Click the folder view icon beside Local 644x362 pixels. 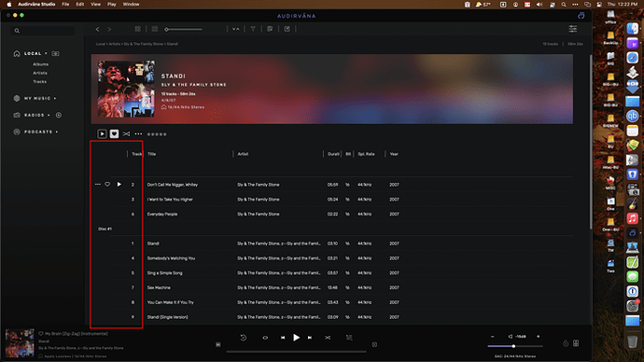(55, 53)
